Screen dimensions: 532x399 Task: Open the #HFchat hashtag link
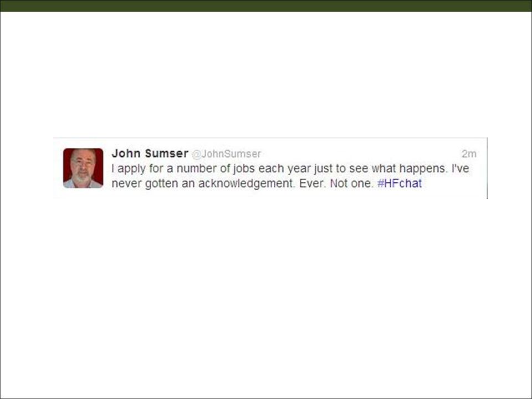pyautogui.click(x=400, y=183)
